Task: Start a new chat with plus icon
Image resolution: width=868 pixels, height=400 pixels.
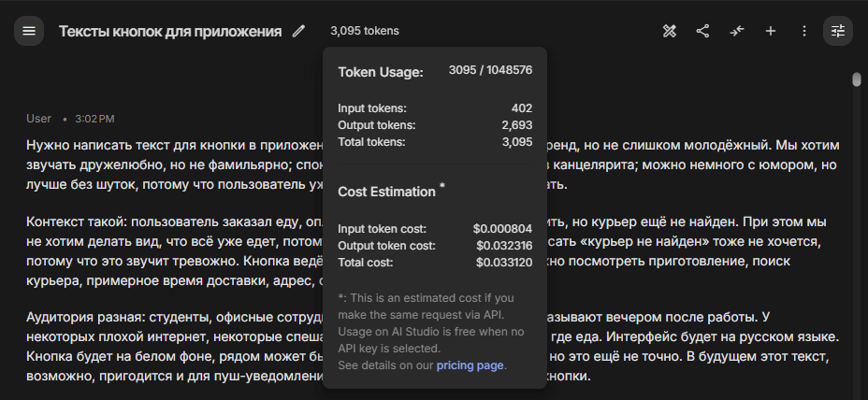Action: click(771, 31)
